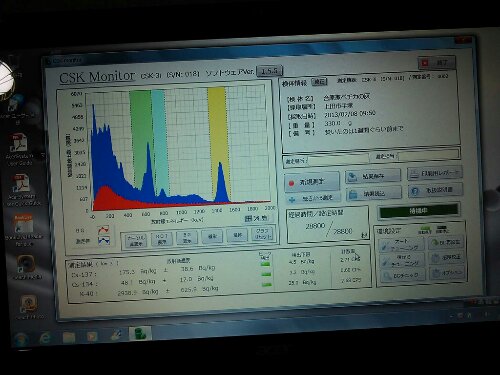Click the software version 1.5.5 box
500x375 pixels.
pos(269,71)
